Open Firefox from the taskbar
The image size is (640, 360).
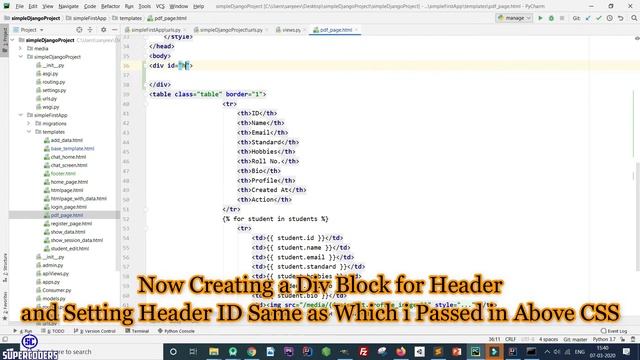[x=401, y=351]
